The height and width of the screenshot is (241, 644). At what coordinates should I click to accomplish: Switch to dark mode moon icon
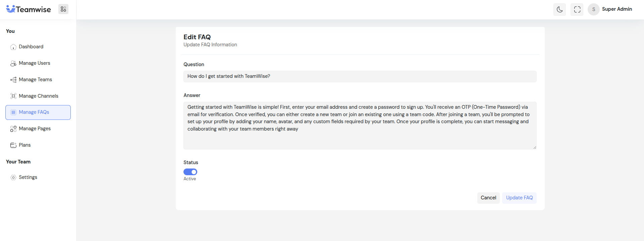[x=559, y=9]
